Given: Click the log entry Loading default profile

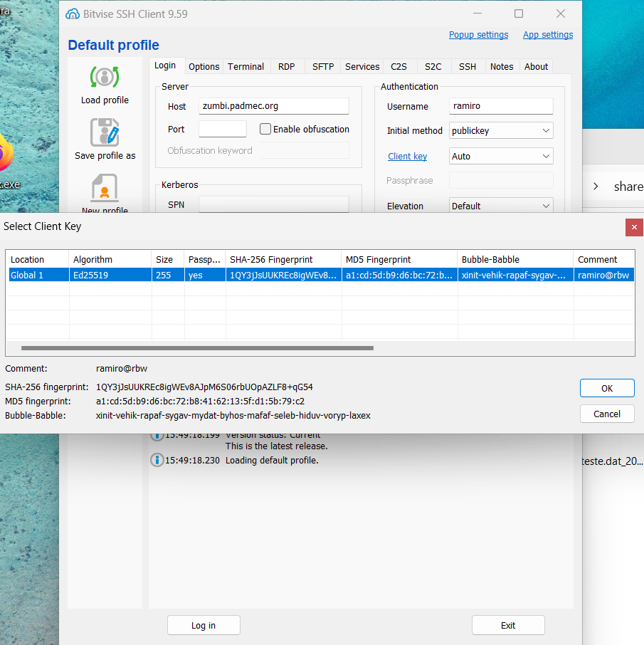Looking at the screenshot, I should [x=272, y=461].
